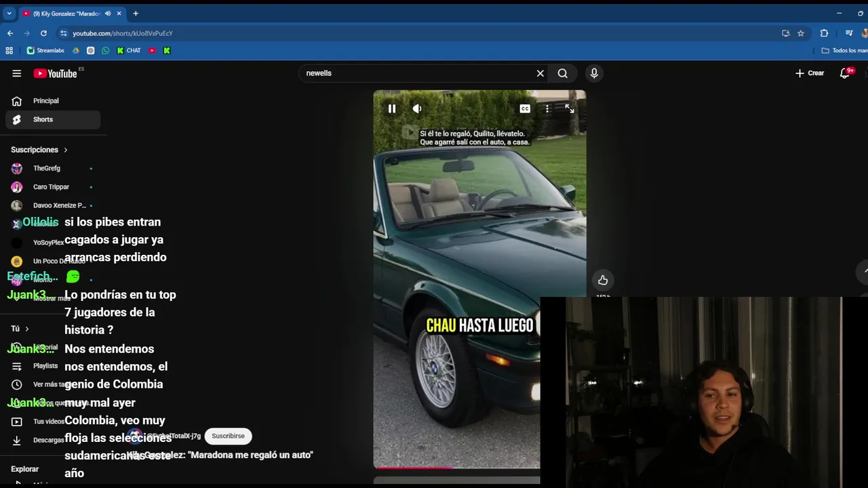Close the Kily Gonzalez YouTube tab
The height and width of the screenshot is (488, 868).
tap(119, 14)
